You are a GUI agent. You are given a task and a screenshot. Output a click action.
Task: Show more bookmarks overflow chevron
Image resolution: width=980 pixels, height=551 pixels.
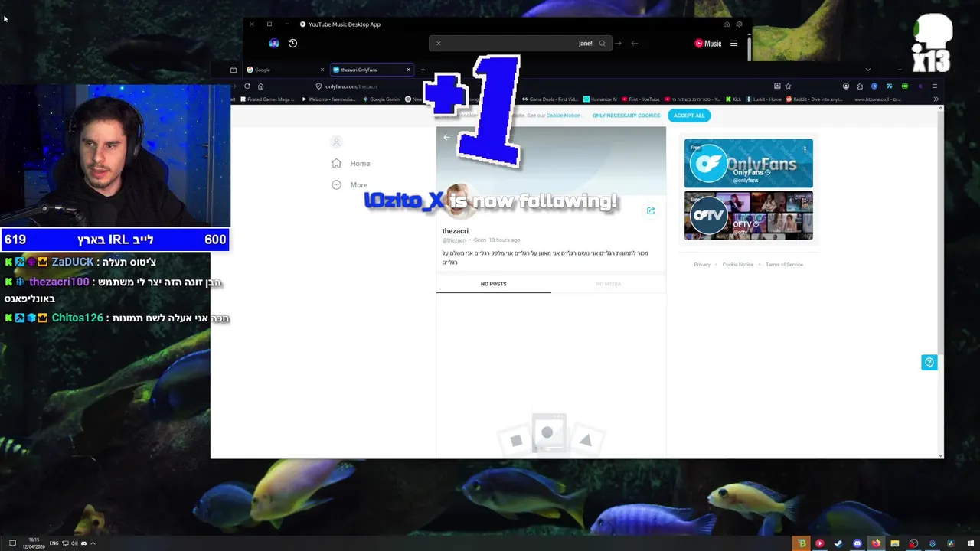coord(936,99)
